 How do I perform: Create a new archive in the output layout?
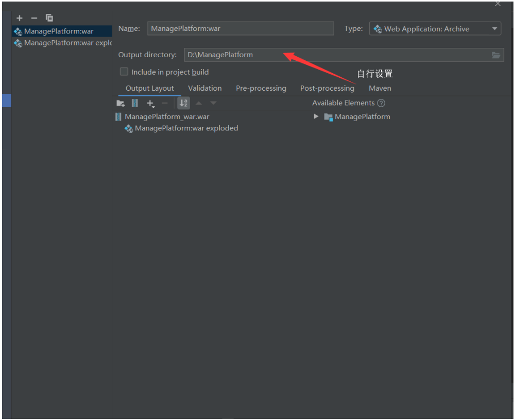point(135,103)
